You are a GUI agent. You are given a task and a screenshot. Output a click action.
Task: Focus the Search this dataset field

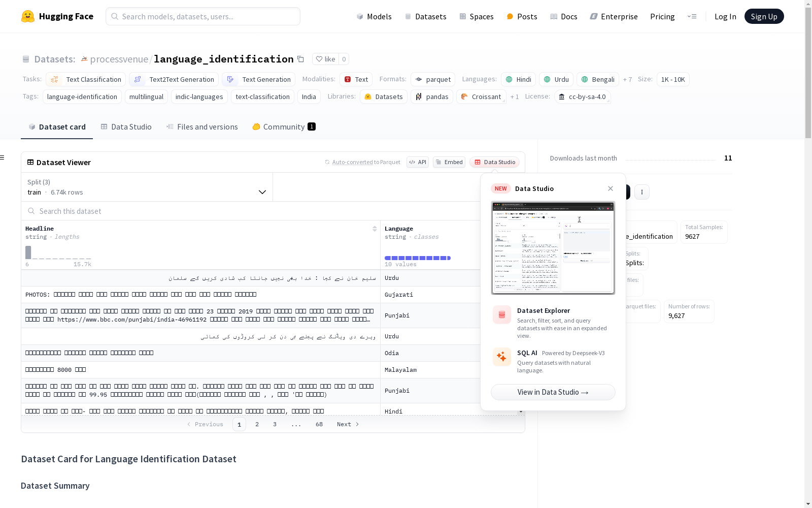click(x=251, y=211)
